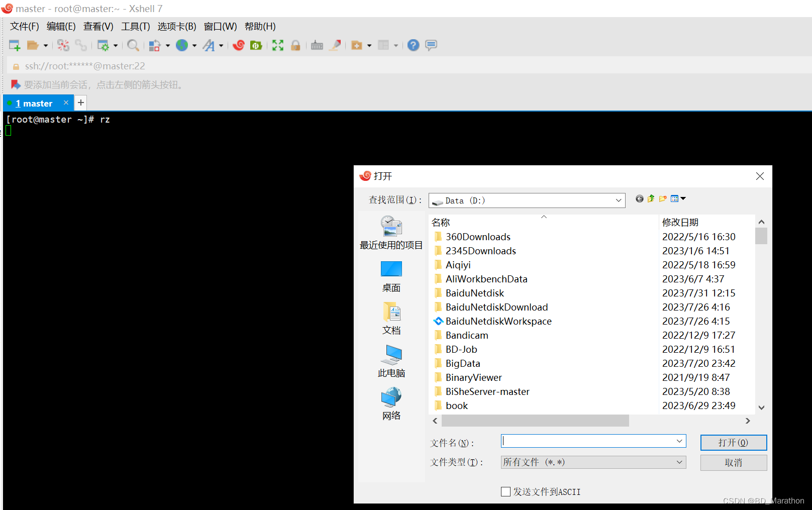Select 此电脑 in places sidebar
The image size is (812, 510).
coord(391,361)
